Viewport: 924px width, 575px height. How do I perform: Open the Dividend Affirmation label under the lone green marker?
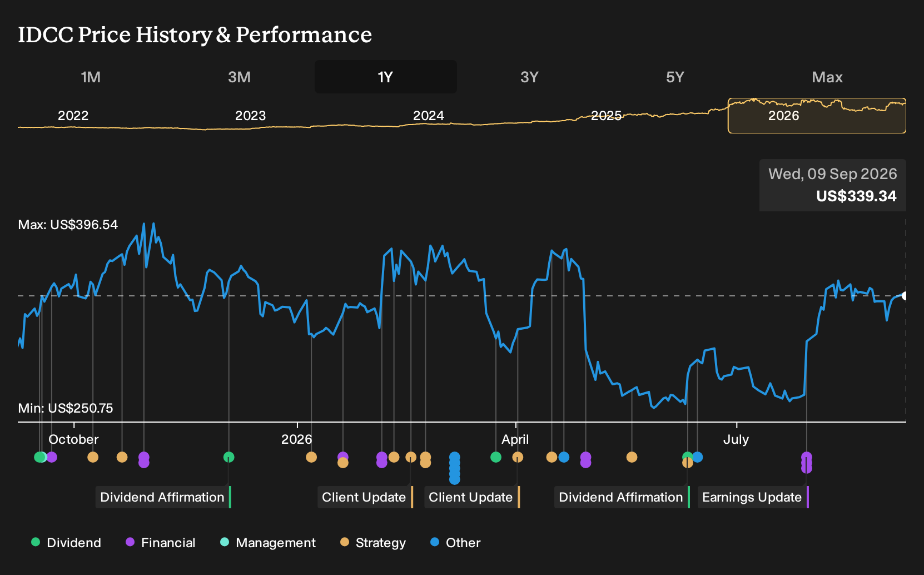tap(163, 497)
